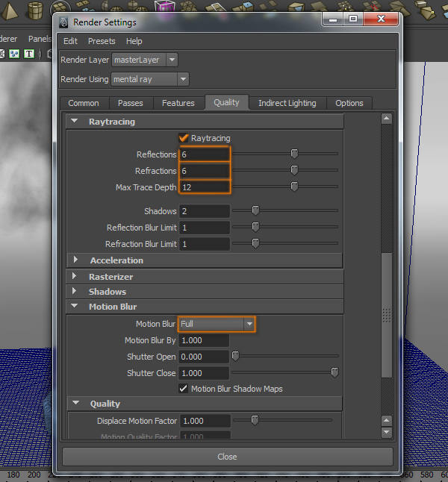The height and width of the screenshot is (482, 448).
Task: Click the Reflections slider handle
Action: 294,154
